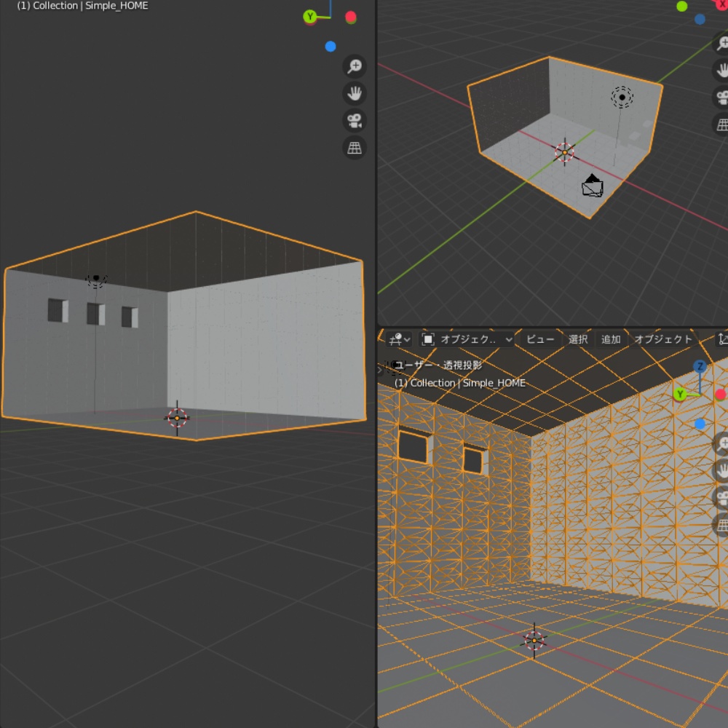Click pan hand icon in top-right viewport
Screen dimensions: 728x728
point(722,70)
